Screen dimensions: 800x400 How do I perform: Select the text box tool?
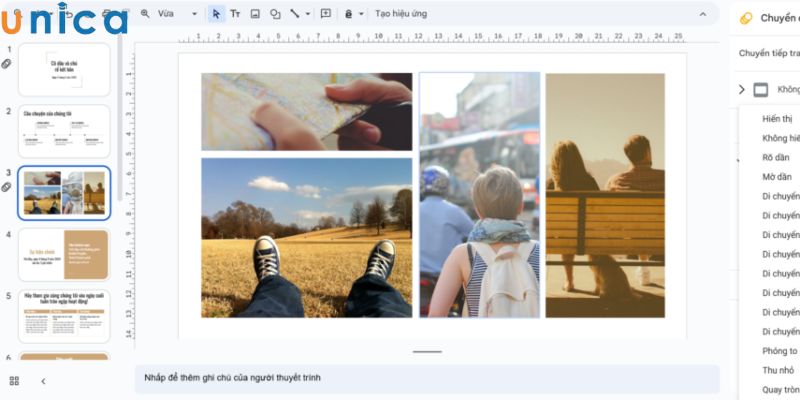tap(235, 14)
